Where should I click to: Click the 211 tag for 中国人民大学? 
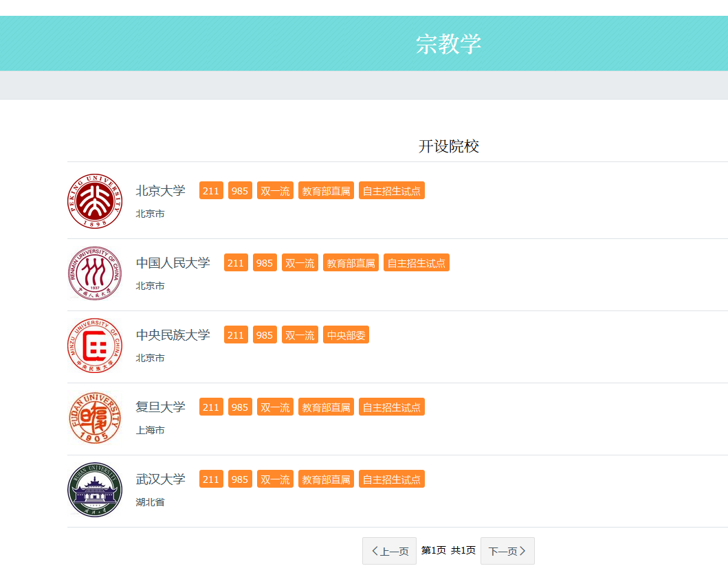point(235,263)
